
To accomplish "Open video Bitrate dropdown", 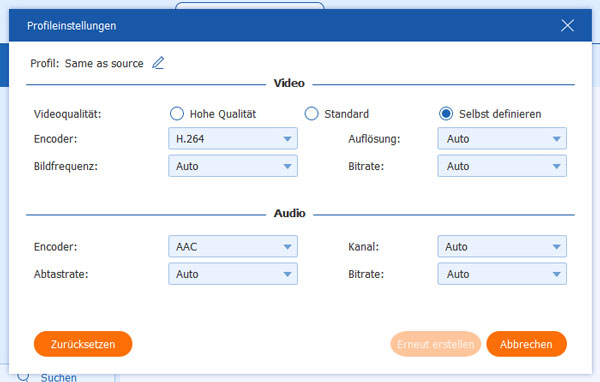I will 502,166.
